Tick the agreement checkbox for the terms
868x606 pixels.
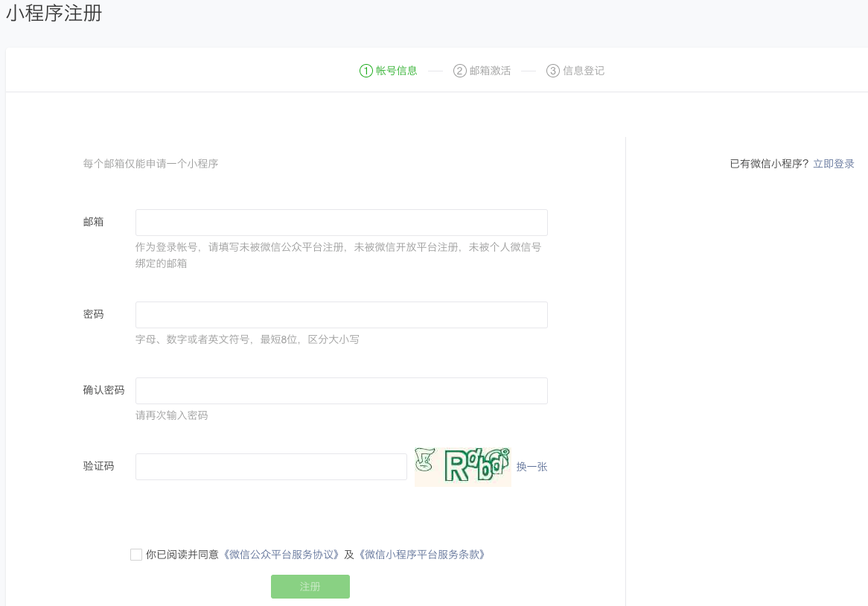tap(136, 555)
